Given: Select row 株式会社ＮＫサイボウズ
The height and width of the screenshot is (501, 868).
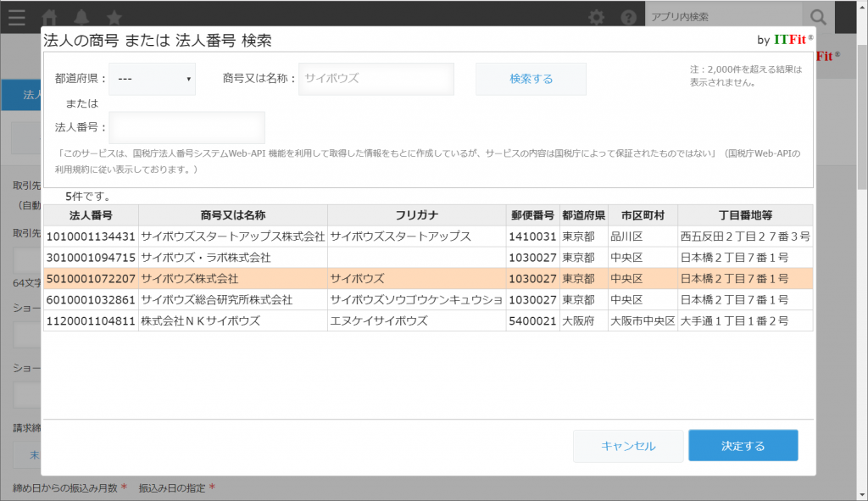Looking at the screenshot, I should coord(428,320).
